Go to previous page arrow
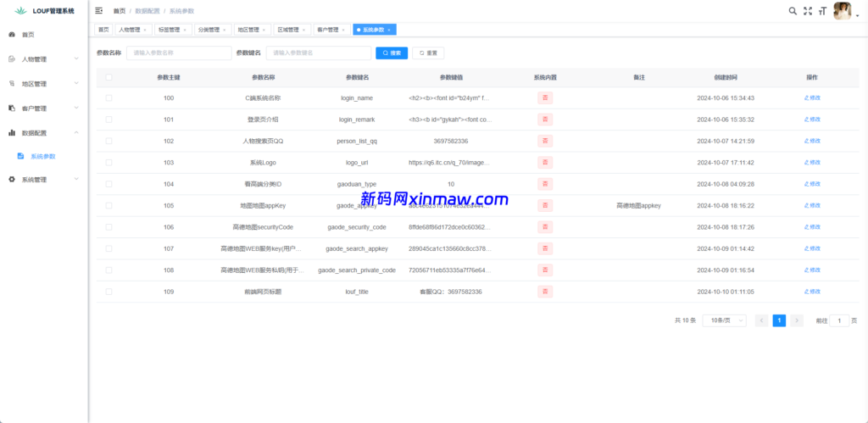This screenshot has width=868, height=423. [x=762, y=320]
